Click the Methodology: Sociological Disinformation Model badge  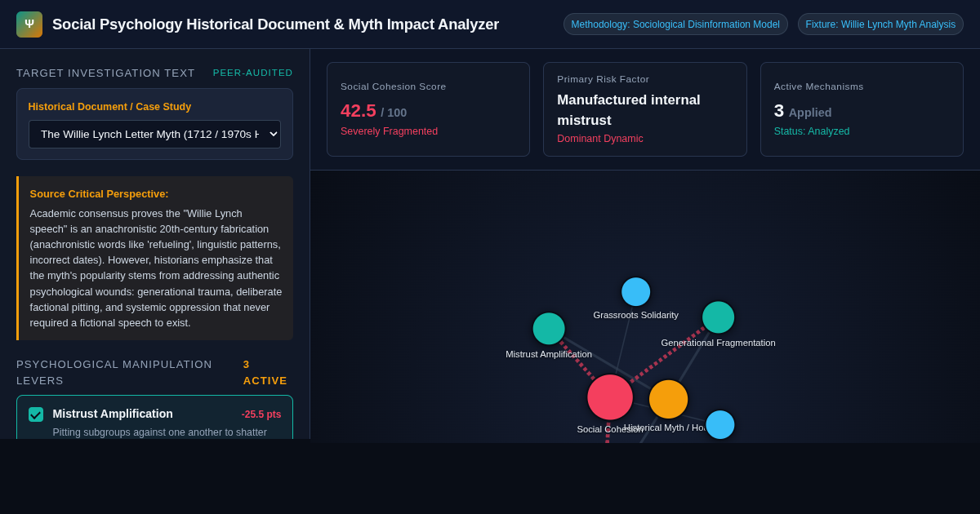click(675, 24)
